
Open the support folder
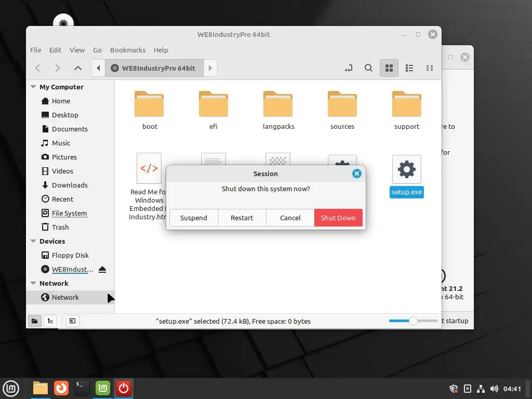[x=406, y=111]
